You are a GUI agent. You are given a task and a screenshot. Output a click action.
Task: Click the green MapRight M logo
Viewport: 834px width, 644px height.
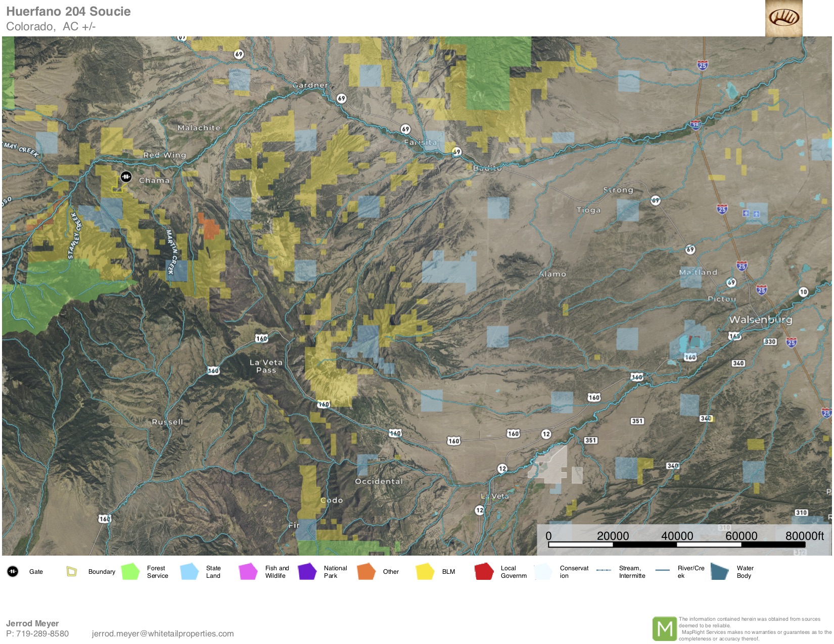(x=664, y=629)
